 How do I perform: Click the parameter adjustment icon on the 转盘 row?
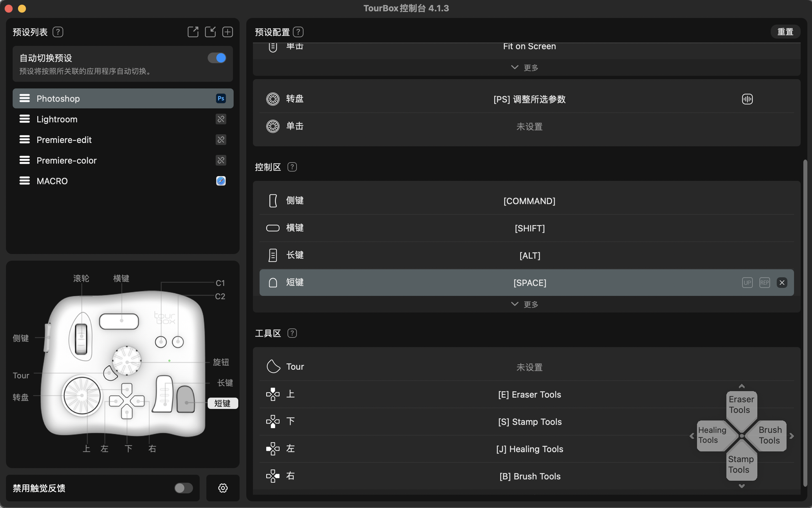747,99
